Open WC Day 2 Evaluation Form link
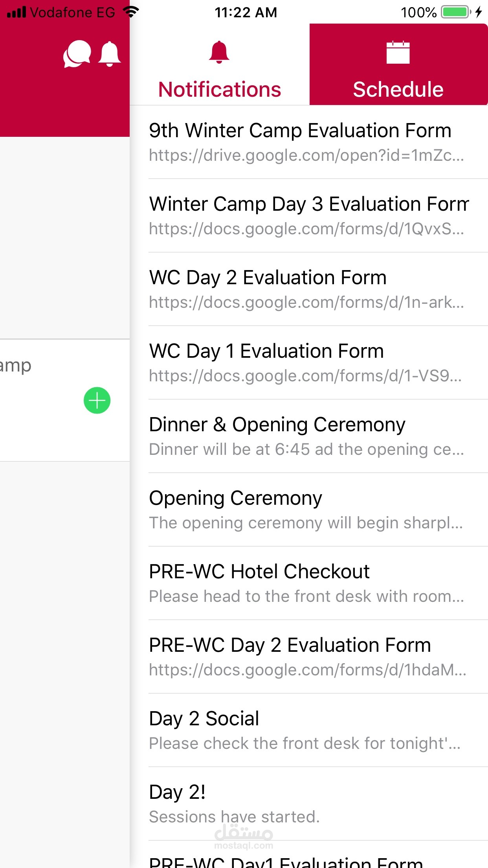This screenshot has width=488, height=868. coord(306,302)
